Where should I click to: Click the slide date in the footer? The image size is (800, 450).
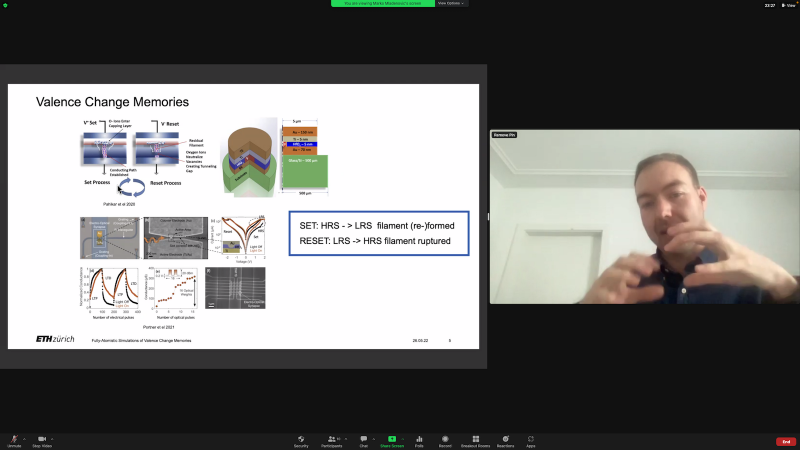point(420,340)
